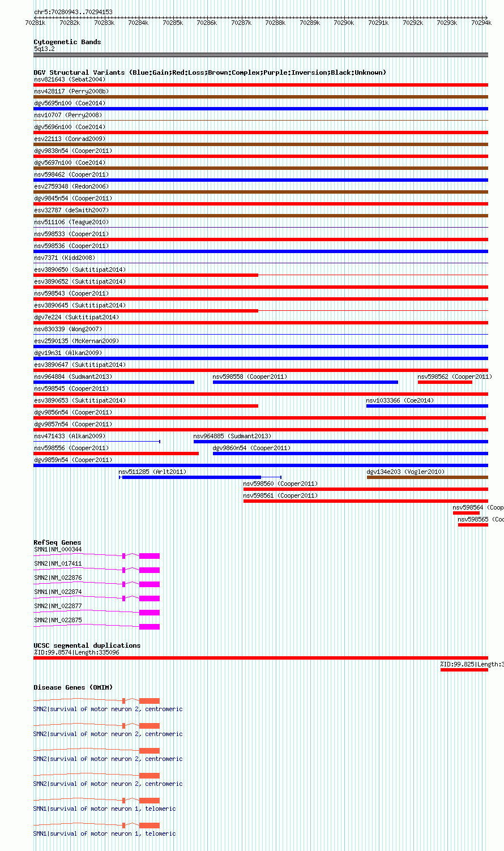Select the nsv1033366 (Coe2014) label
Viewport: 504px width, 851px height.
pos(400,401)
